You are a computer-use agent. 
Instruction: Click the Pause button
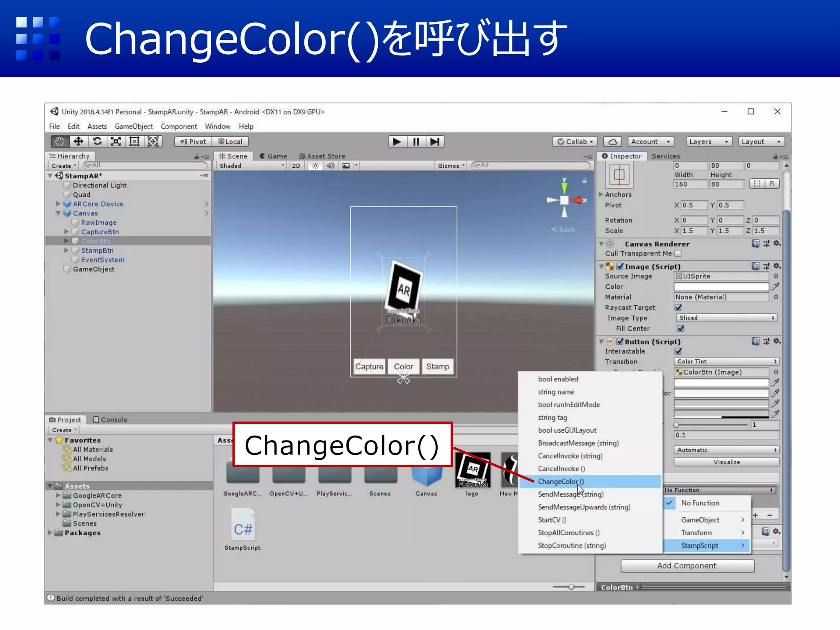pyautogui.click(x=416, y=142)
